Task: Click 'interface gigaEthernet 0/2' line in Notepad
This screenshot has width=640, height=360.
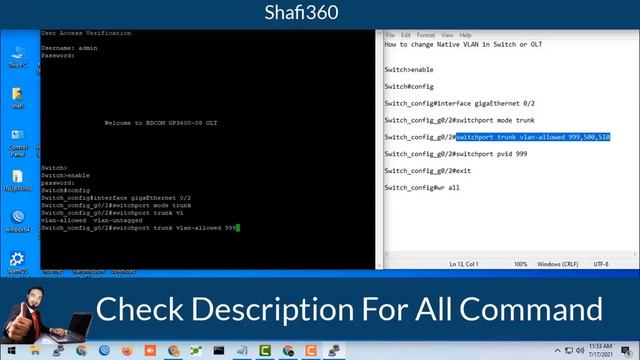Action: click(x=459, y=104)
